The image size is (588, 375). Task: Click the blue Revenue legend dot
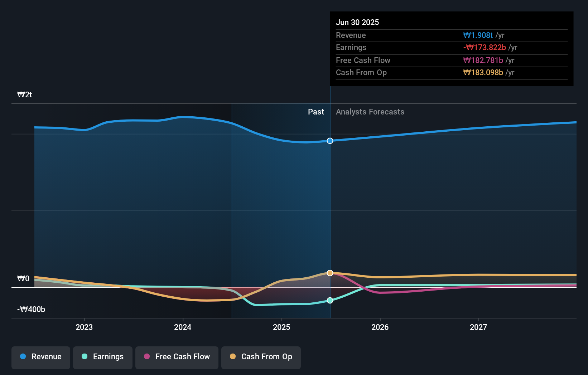(23, 357)
